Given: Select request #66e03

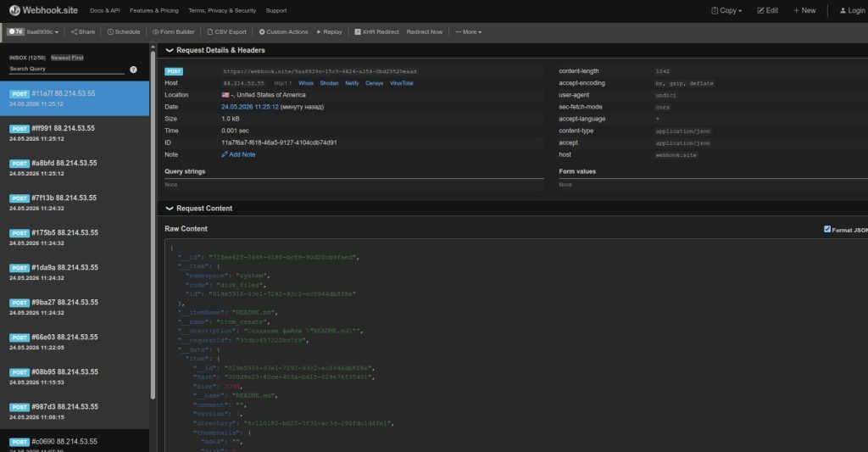Looking at the screenshot, I should [x=75, y=342].
